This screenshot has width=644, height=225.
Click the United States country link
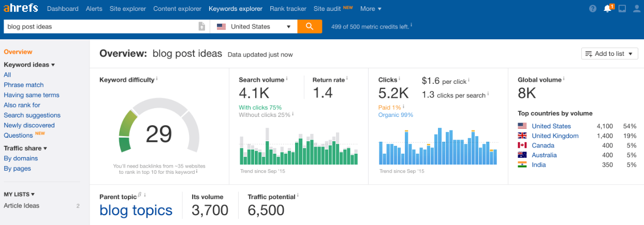coord(551,126)
